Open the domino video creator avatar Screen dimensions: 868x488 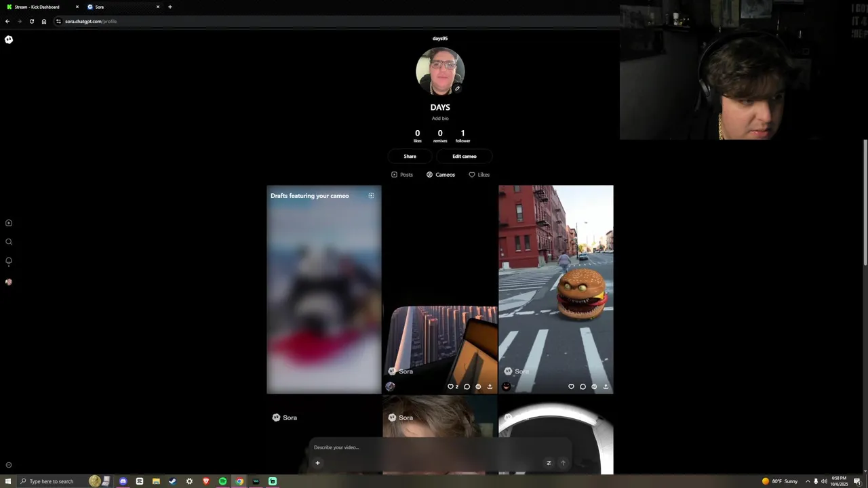pyautogui.click(x=390, y=386)
